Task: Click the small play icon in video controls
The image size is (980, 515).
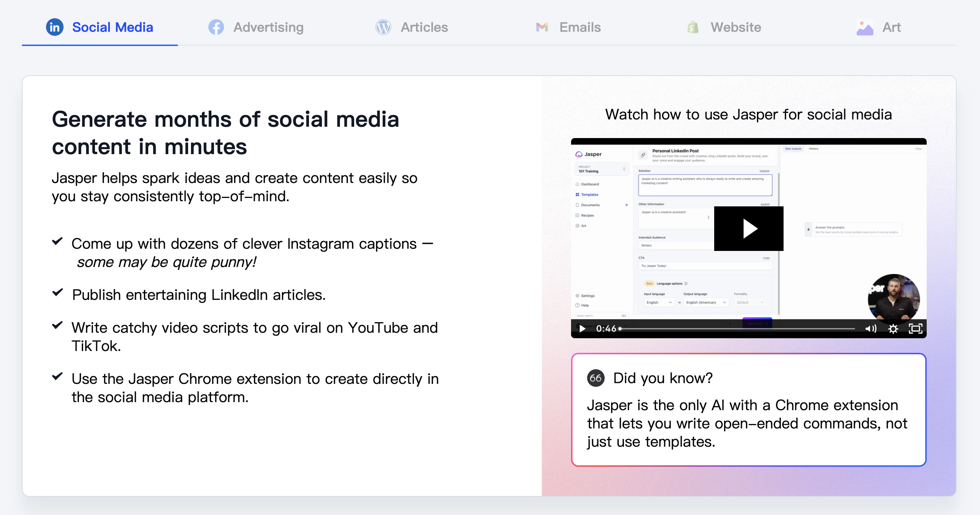Action: point(582,328)
